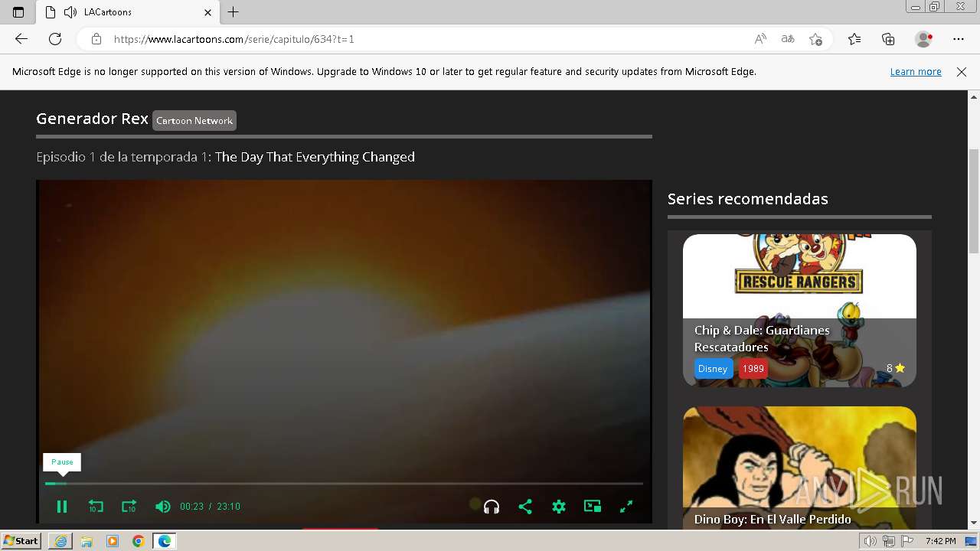Image resolution: width=980 pixels, height=551 pixels.
Task: Launch Internet Explorer from taskbar
Action: 60,541
